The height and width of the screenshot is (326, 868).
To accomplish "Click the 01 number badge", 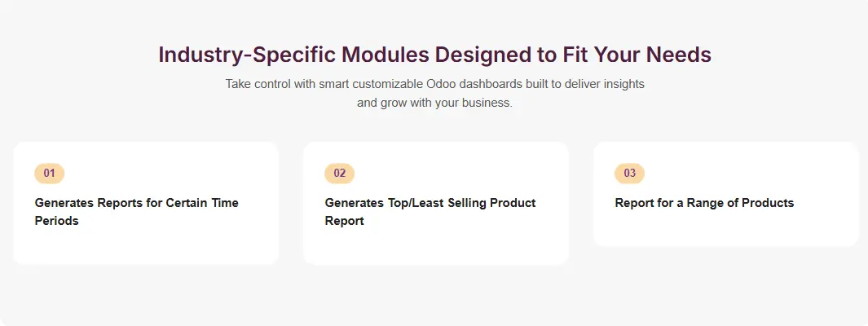I will coord(49,174).
